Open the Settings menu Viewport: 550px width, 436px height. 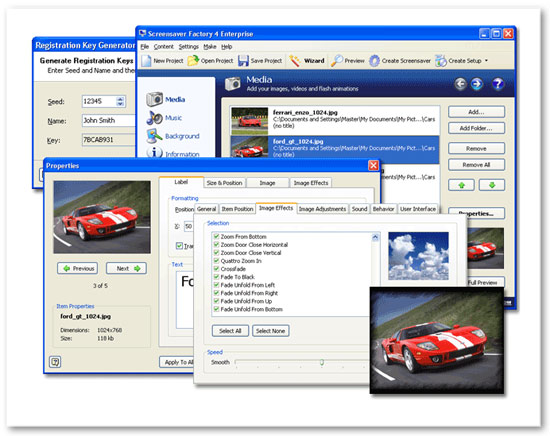188,47
